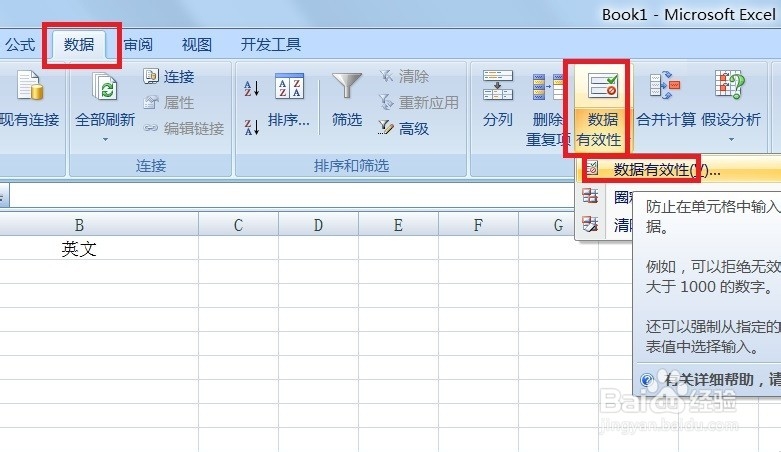Click the 清除 filter button
This screenshot has height=452, width=781.
point(404,76)
